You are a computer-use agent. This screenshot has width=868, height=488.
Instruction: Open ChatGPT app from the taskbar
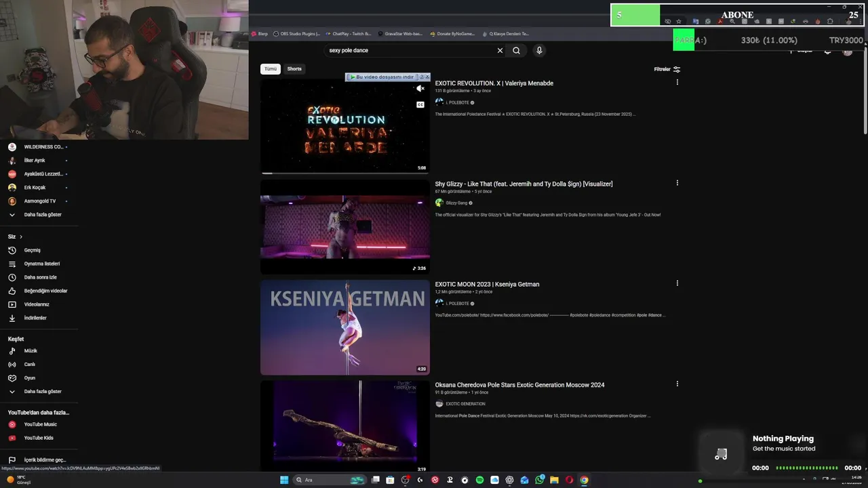[509, 480]
